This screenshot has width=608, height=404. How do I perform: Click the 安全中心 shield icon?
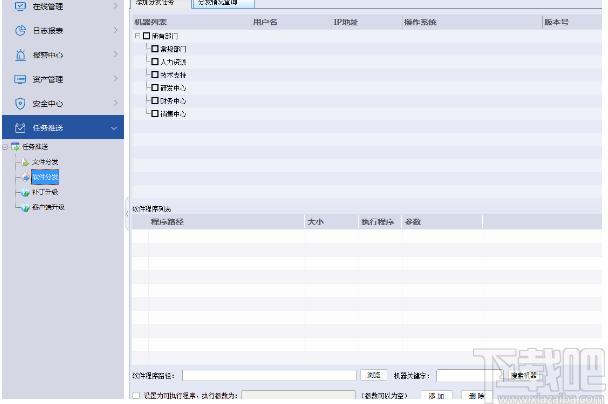pos(20,104)
